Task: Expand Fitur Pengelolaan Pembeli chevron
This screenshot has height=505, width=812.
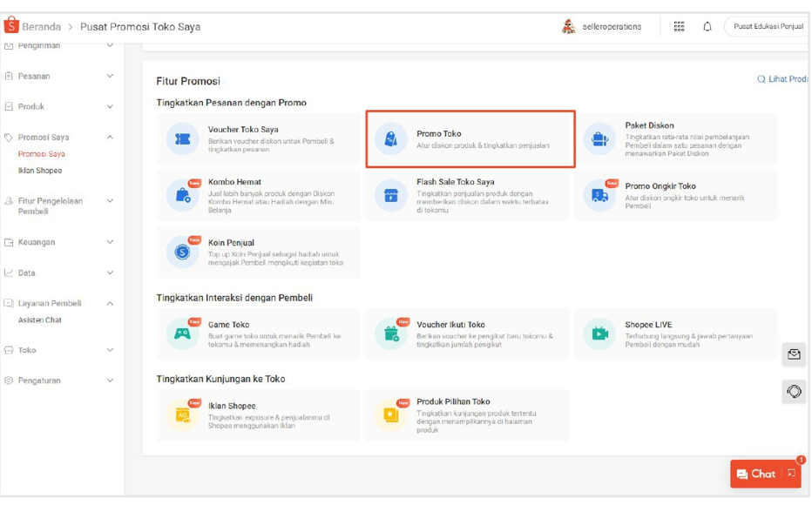Action: click(x=110, y=201)
